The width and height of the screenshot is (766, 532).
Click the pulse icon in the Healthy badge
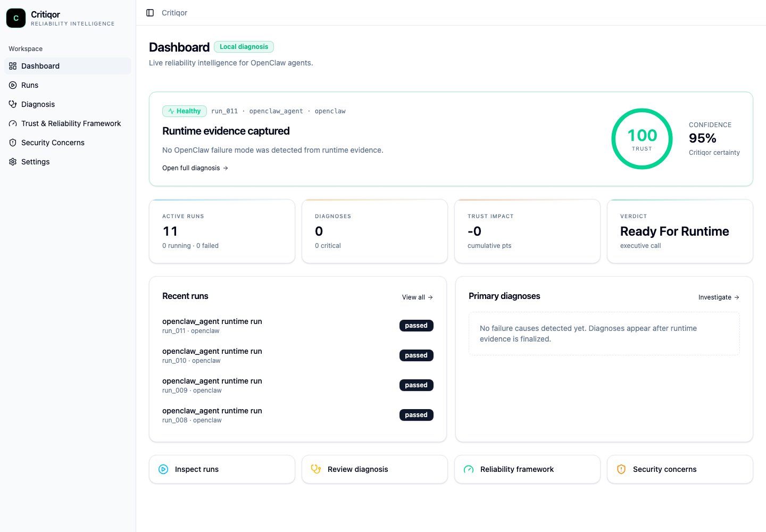(171, 111)
